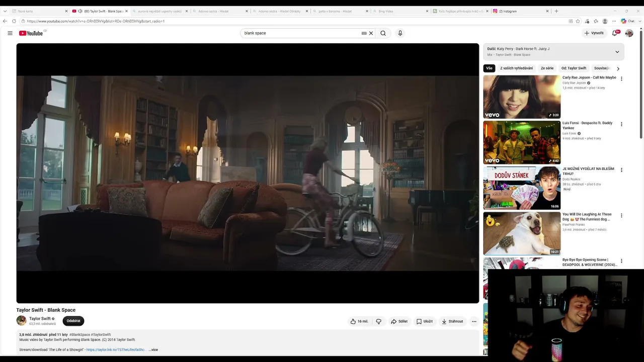The height and width of the screenshot is (362, 644).
Task: Start voice search with the microphone
Action: (x=400, y=33)
